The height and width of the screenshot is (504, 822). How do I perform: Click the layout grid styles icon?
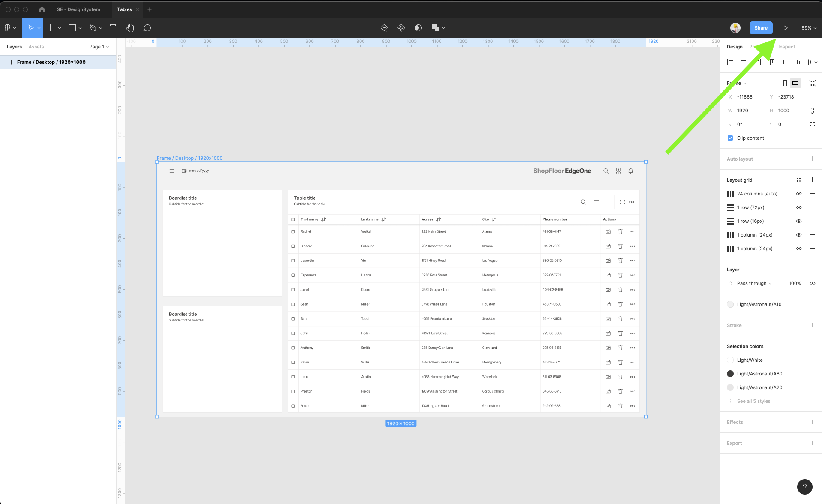coord(798,180)
